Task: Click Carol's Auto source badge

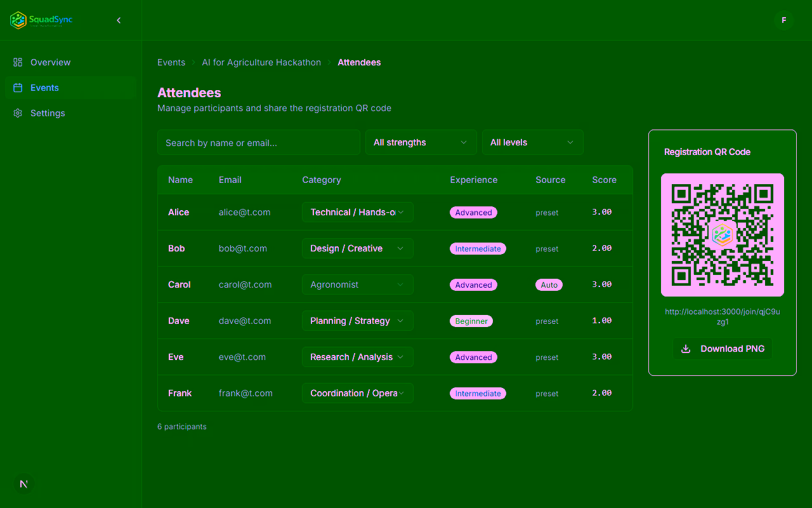Action: tap(549, 285)
